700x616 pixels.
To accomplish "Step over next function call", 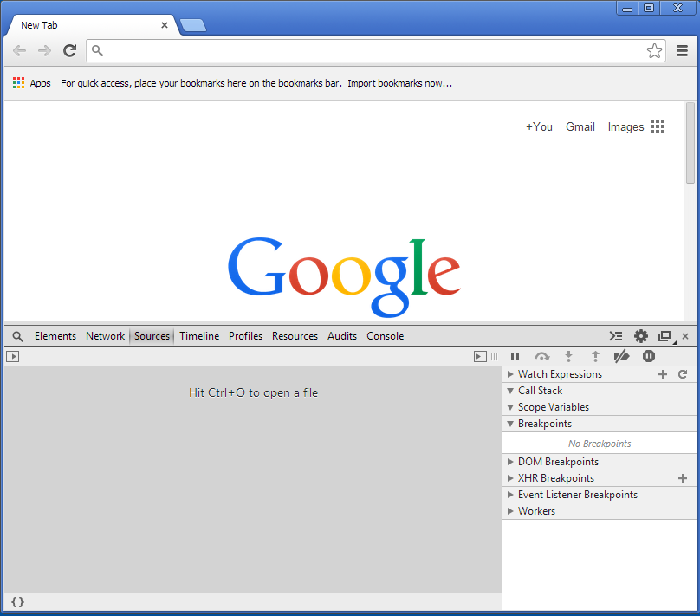I will tap(542, 356).
